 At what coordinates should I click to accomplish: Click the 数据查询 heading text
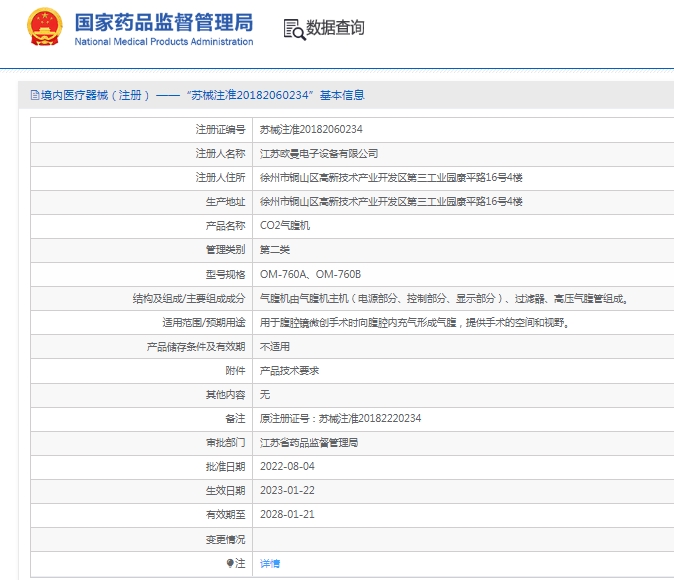click(x=335, y=28)
